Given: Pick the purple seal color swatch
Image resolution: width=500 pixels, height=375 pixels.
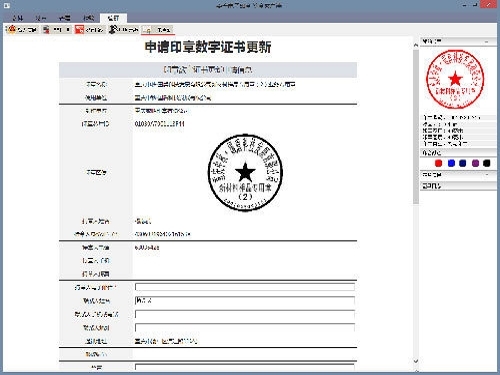Looking at the screenshot, I should click(476, 163).
